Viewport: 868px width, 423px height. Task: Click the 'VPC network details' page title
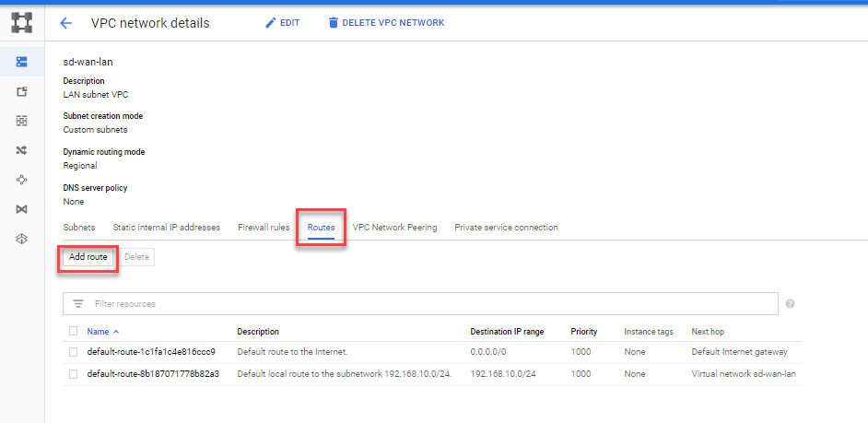(x=150, y=23)
